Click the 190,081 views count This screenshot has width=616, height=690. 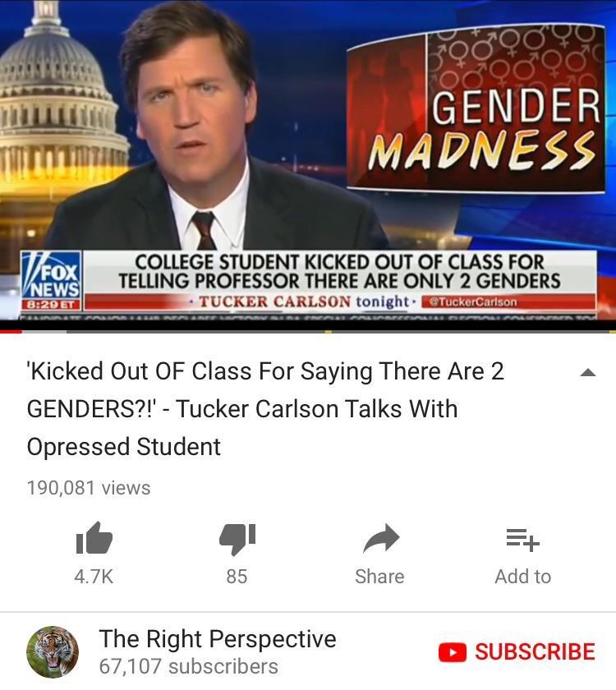[x=89, y=488]
